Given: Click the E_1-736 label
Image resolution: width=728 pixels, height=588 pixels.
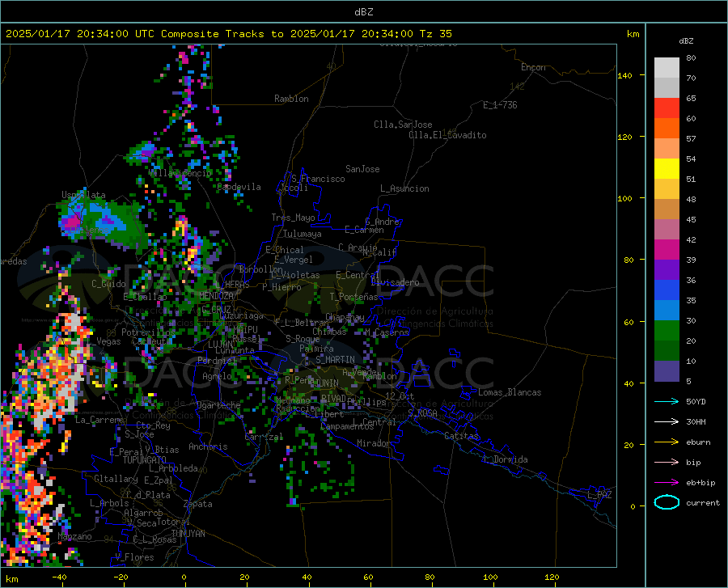Looking at the screenshot, I should tap(500, 105).
